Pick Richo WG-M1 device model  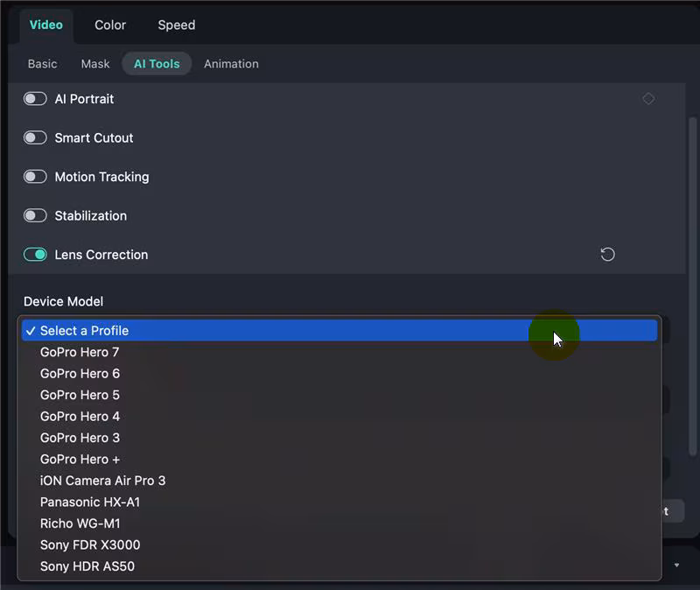click(339, 523)
